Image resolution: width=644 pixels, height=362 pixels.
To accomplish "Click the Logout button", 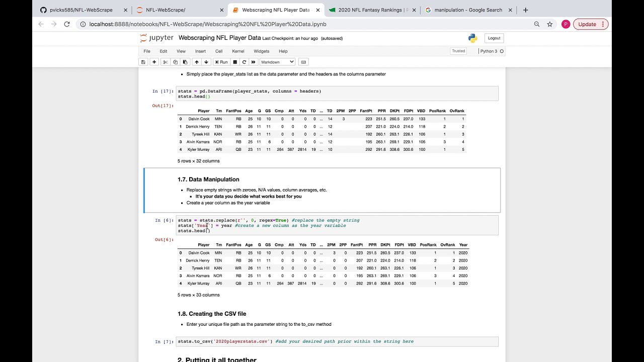I will click(494, 38).
